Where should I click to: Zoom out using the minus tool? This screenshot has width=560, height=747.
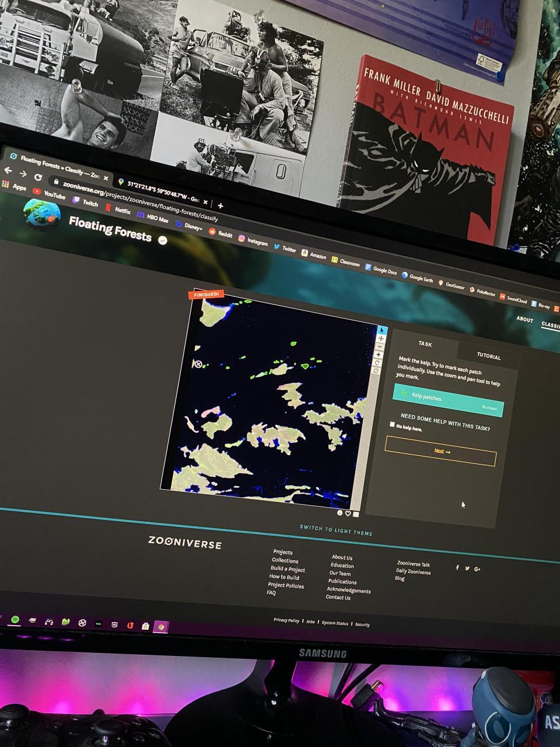[x=380, y=347]
